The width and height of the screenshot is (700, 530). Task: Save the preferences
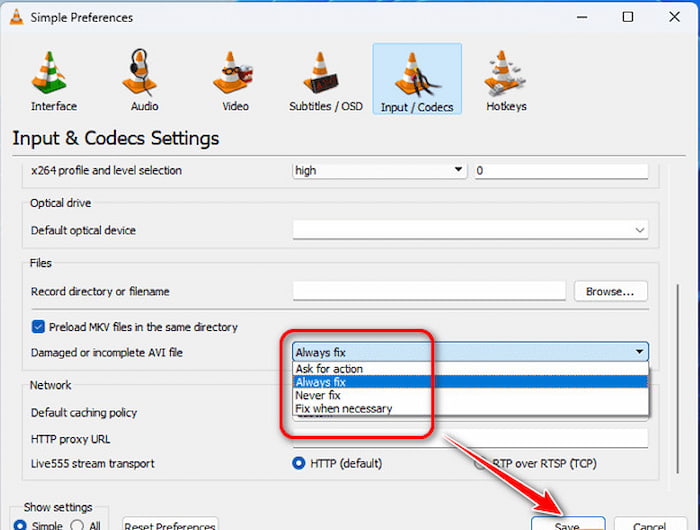[568, 524]
